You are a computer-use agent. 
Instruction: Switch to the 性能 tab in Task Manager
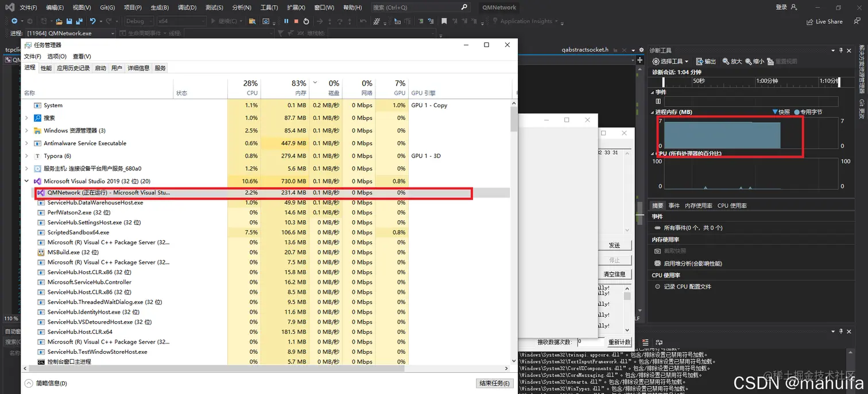click(x=46, y=68)
